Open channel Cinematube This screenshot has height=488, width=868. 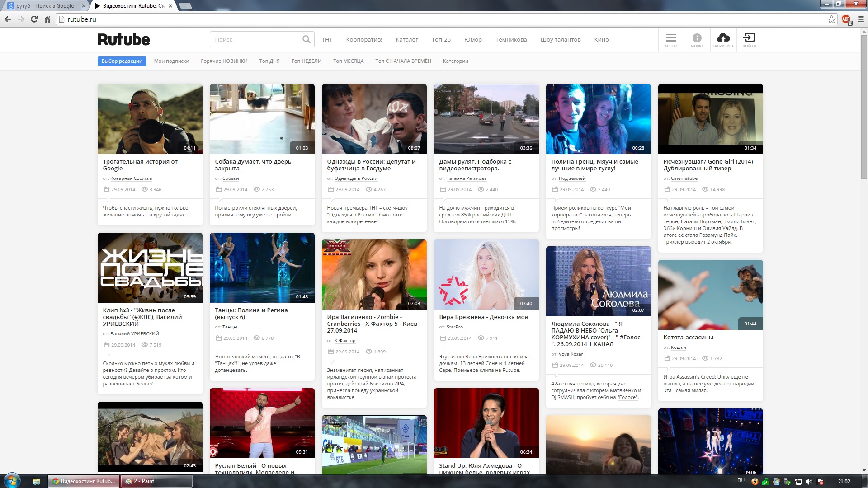(684, 178)
